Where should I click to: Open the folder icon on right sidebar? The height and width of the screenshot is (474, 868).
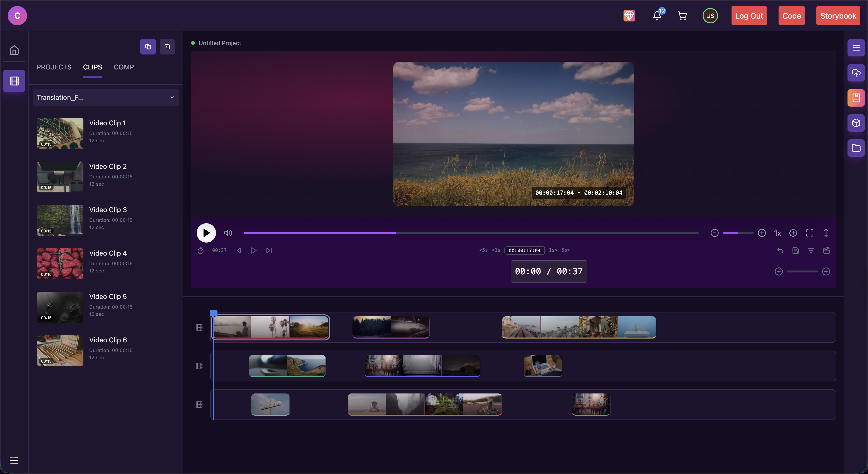856,148
